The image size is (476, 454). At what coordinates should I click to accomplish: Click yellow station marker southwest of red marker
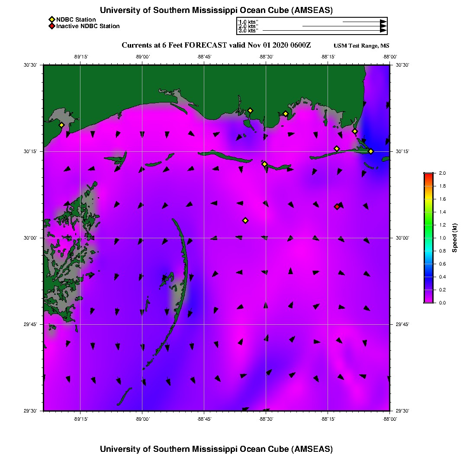(x=245, y=221)
